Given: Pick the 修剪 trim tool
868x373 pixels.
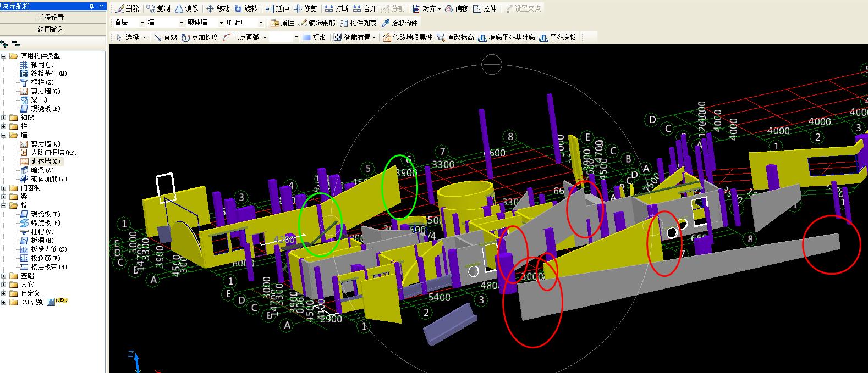Looking at the screenshot, I should 306,9.
